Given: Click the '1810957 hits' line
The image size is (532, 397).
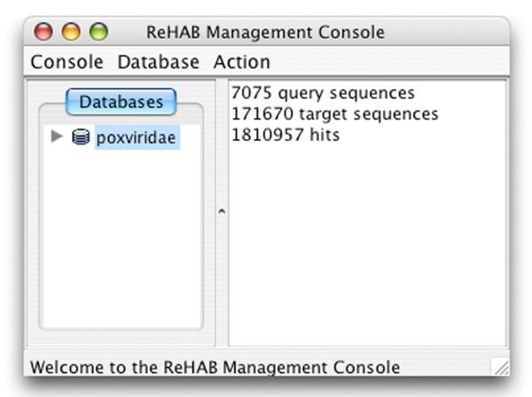Looking at the screenshot, I should 285,136.
